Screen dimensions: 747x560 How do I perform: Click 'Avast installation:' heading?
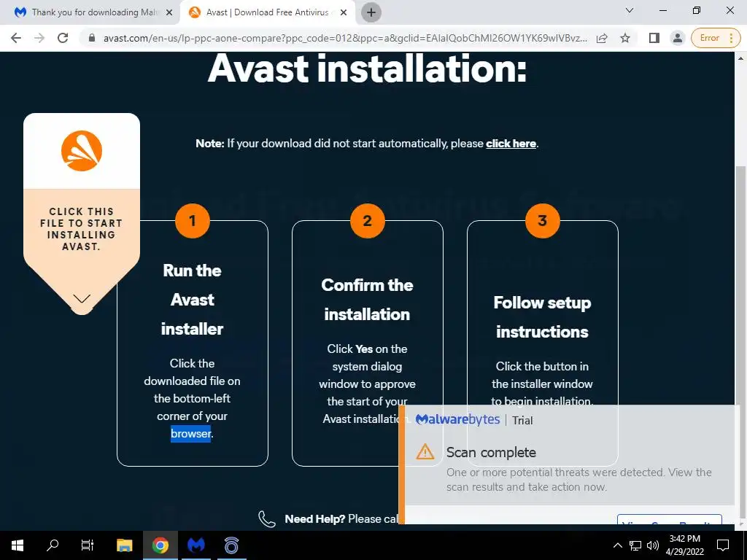[367, 69]
